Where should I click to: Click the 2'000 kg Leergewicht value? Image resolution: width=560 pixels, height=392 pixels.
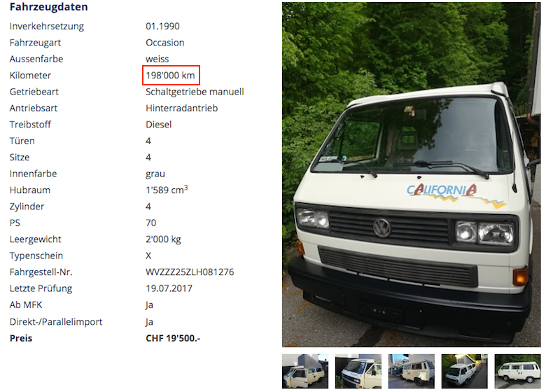click(x=163, y=239)
